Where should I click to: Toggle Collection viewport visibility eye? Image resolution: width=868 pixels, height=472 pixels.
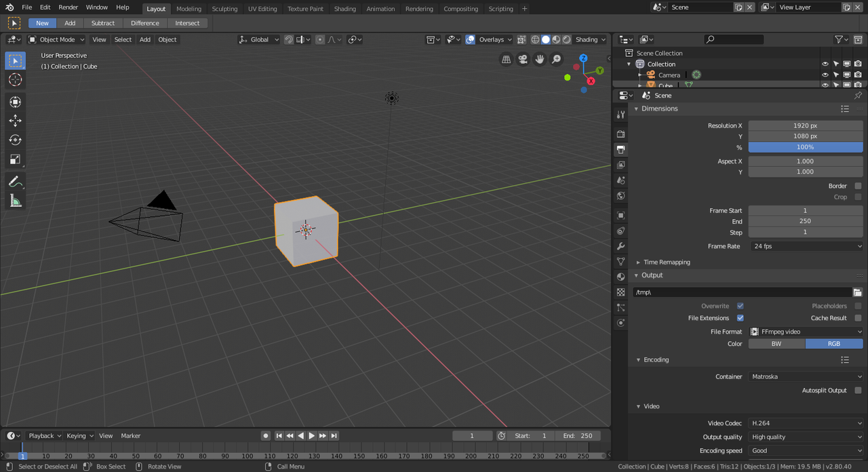tap(825, 64)
